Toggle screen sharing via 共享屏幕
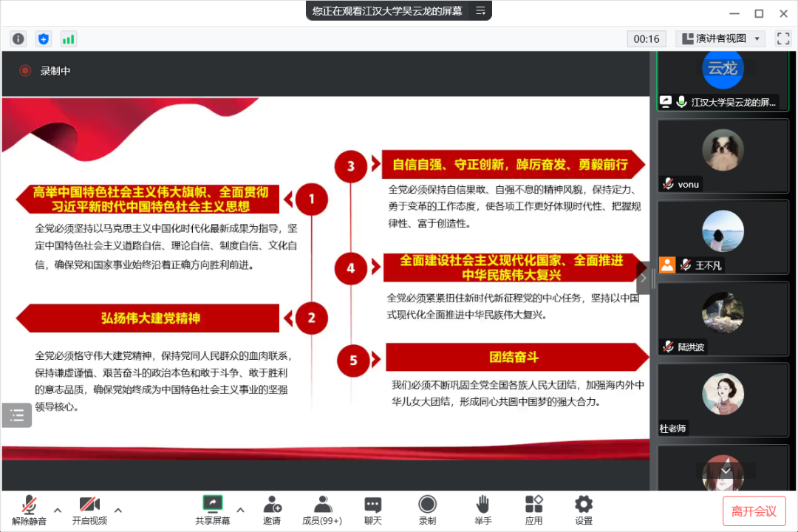 [x=212, y=509]
